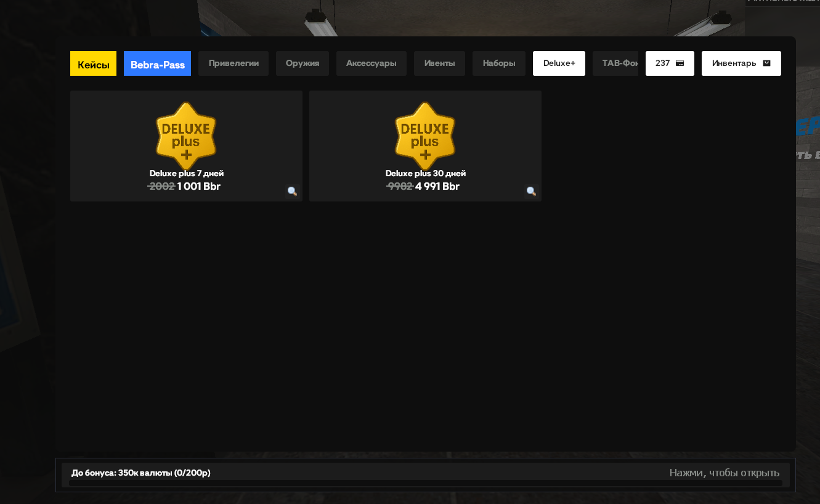Click the crossed-out 9982 old price
820x504 pixels.
tap(400, 187)
